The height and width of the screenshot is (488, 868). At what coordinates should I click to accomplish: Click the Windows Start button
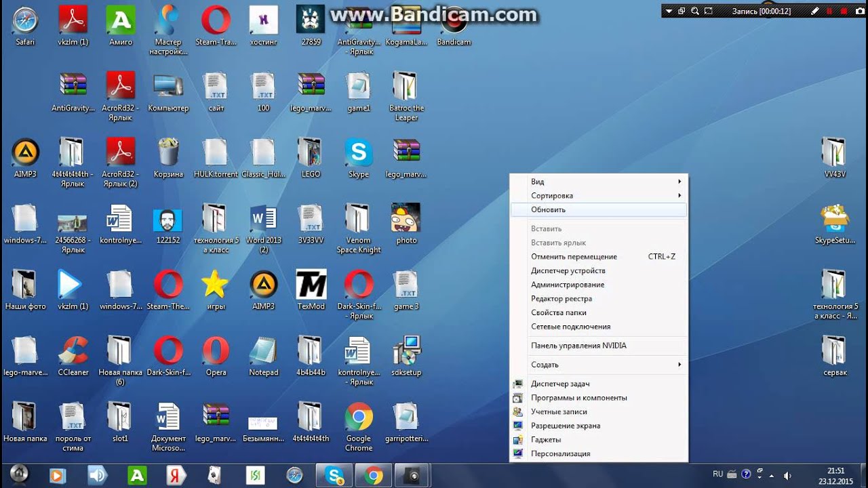click(x=19, y=474)
